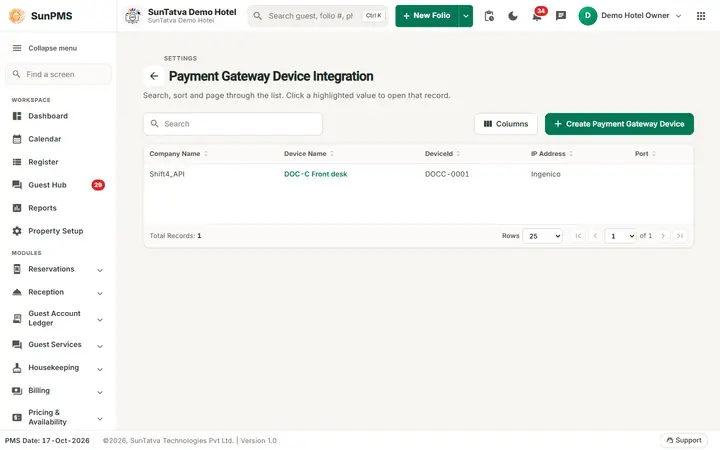The height and width of the screenshot is (450, 720).
Task: Sort by Device Name column
Action: click(x=309, y=154)
